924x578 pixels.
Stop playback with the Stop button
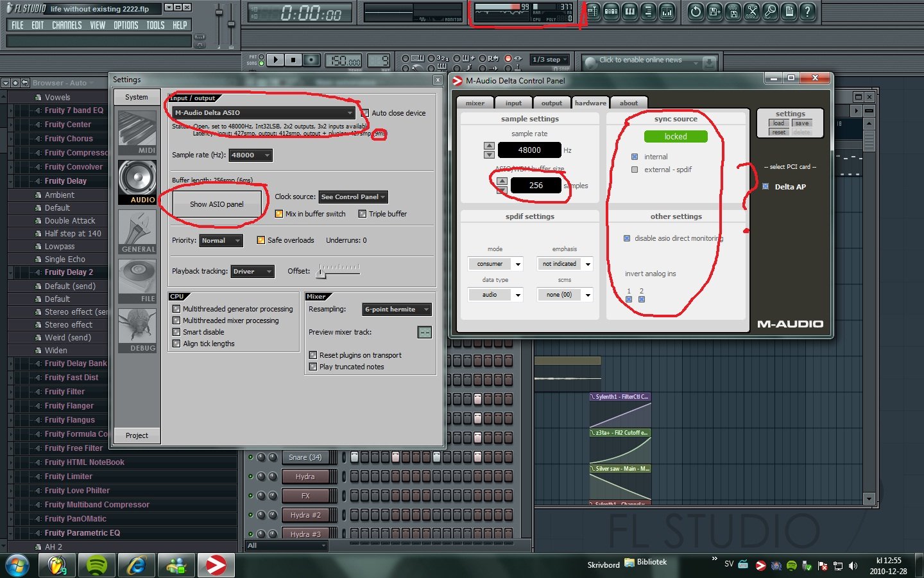click(x=293, y=60)
